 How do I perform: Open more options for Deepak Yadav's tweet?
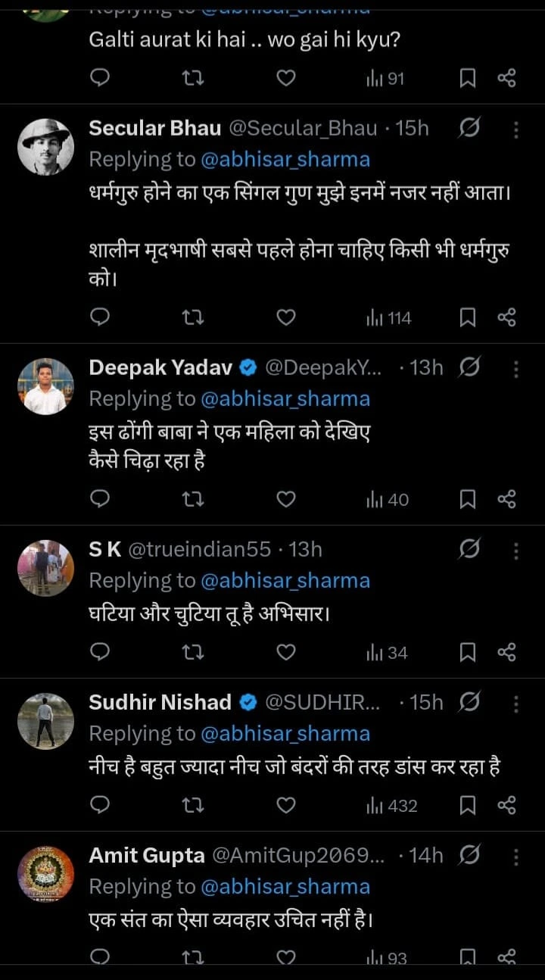point(516,369)
